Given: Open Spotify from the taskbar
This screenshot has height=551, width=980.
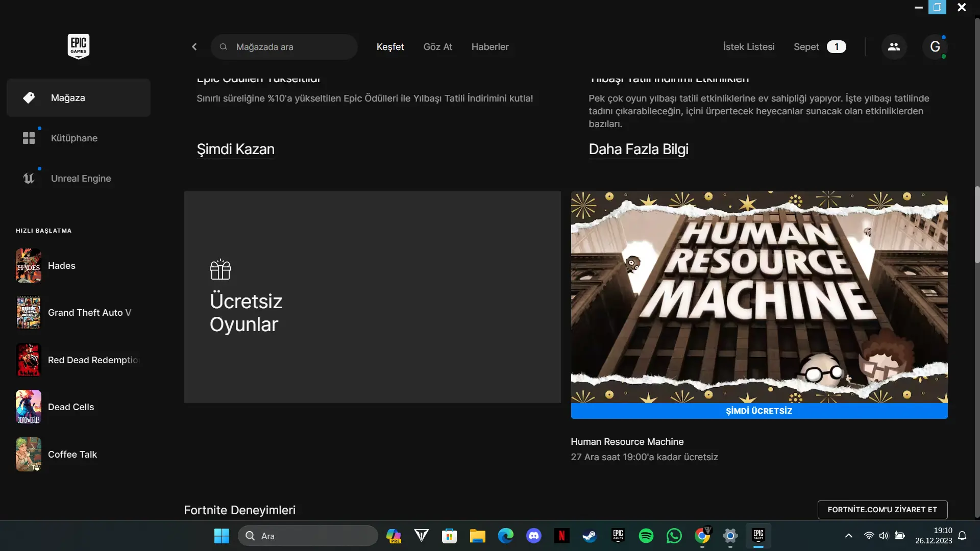Looking at the screenshot, I should [x=646, y=536].
